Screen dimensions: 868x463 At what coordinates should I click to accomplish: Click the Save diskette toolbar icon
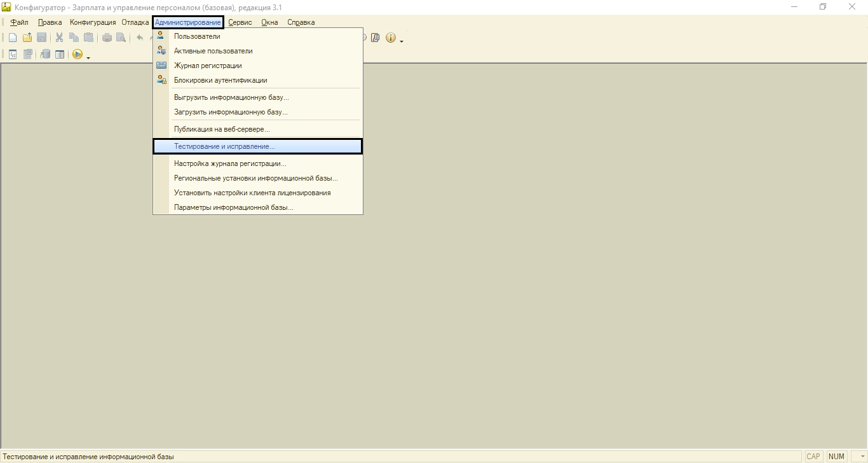pyautogui.click(x=41, y=38)
